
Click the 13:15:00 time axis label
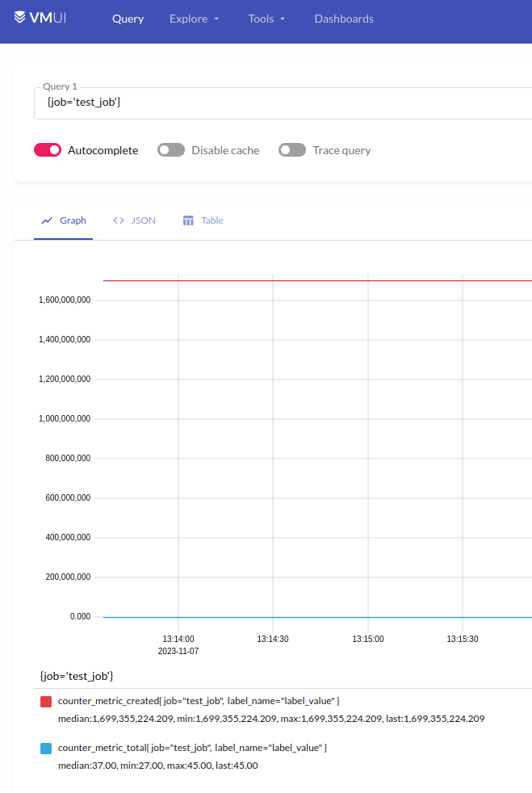coord(367,638)
